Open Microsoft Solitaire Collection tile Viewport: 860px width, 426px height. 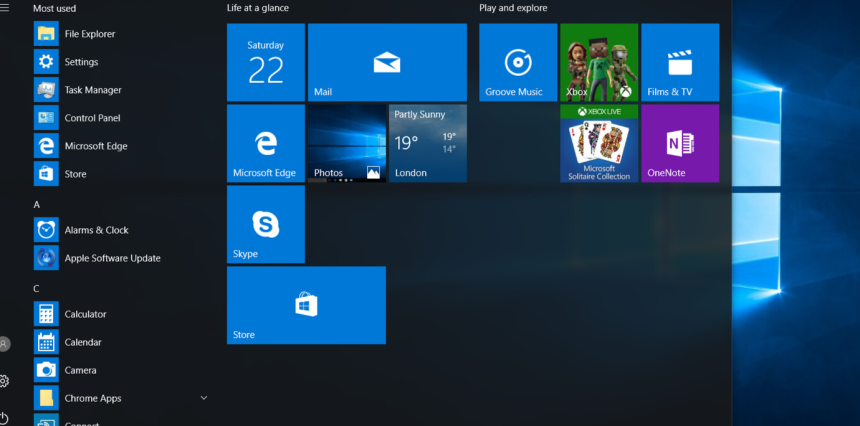pos(599,143)
